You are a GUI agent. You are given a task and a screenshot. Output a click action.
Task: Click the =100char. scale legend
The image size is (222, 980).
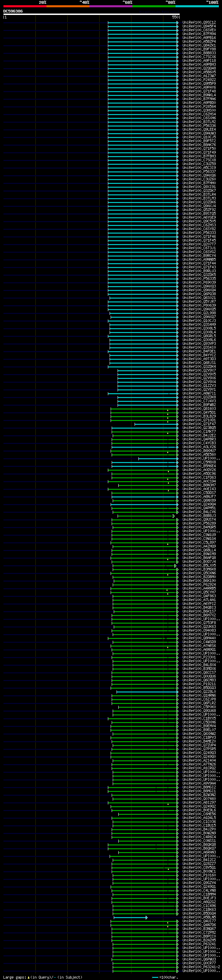pos(165,977)
